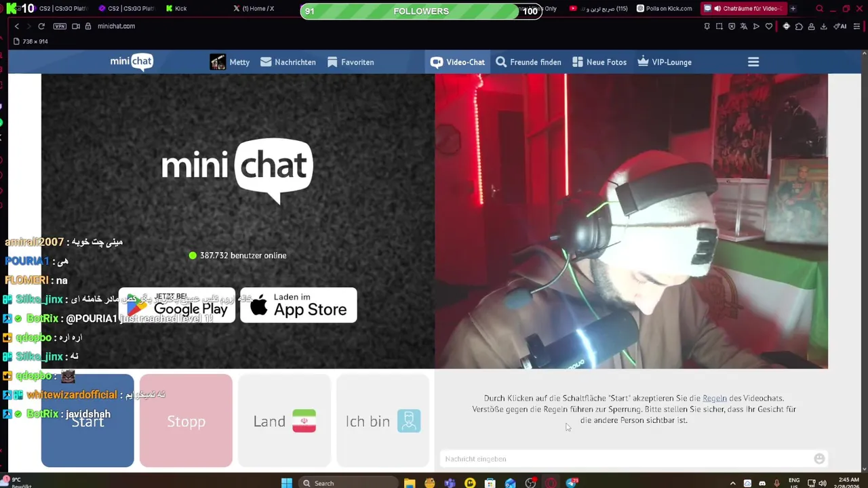
Task: Open the taskbar volume control
Action: click(823, 483)
